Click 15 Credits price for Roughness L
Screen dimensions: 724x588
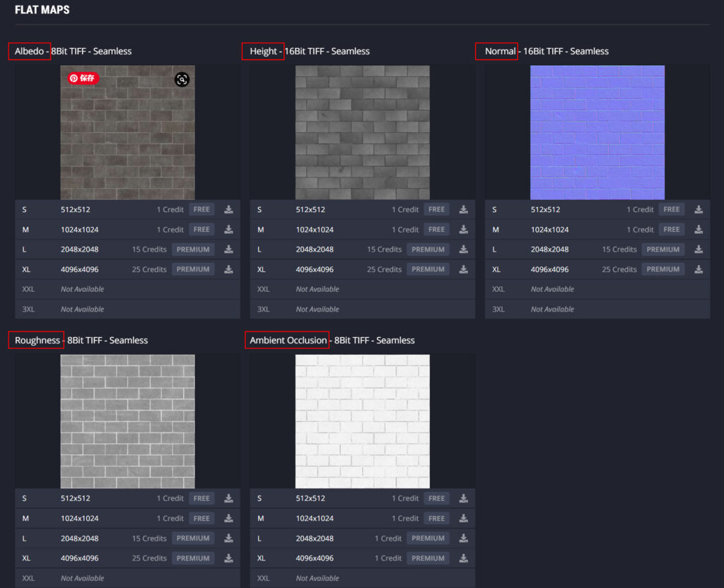(149, 538)
